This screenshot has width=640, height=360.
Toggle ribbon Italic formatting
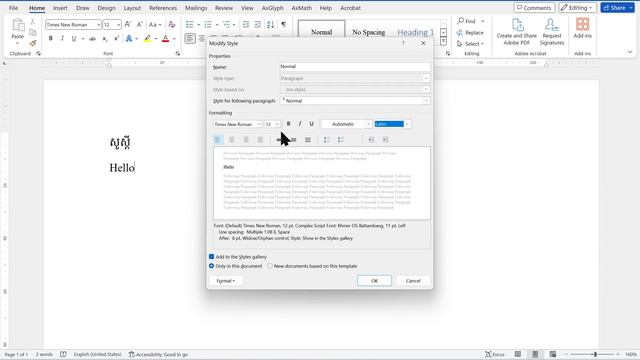pyautogui.click(x=62, y=38)
